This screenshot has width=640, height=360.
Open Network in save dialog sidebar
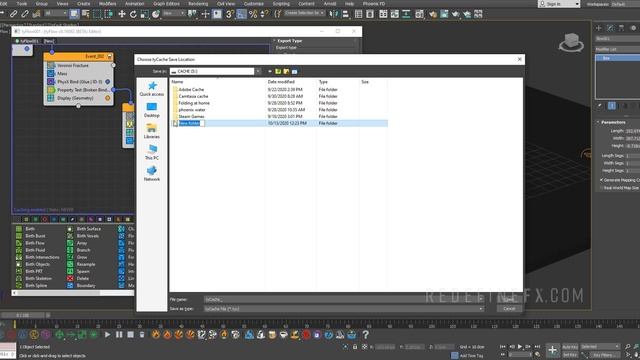click(152, 174)
